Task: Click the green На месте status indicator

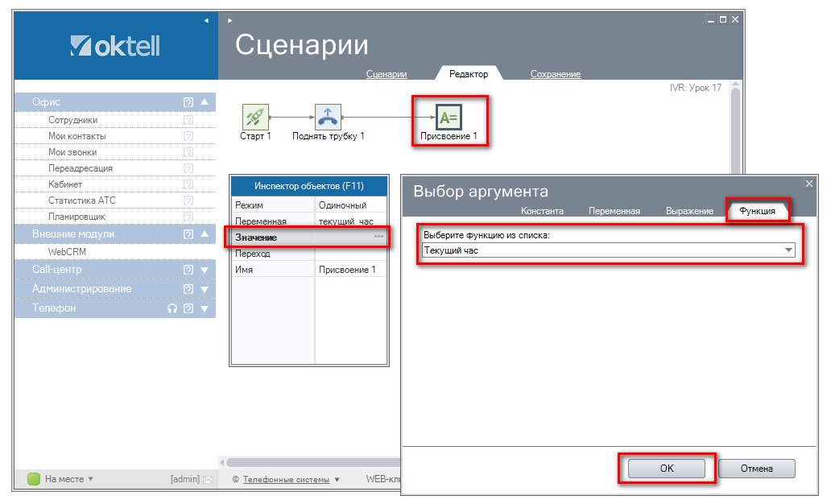Action: click(x=34, y=479)
